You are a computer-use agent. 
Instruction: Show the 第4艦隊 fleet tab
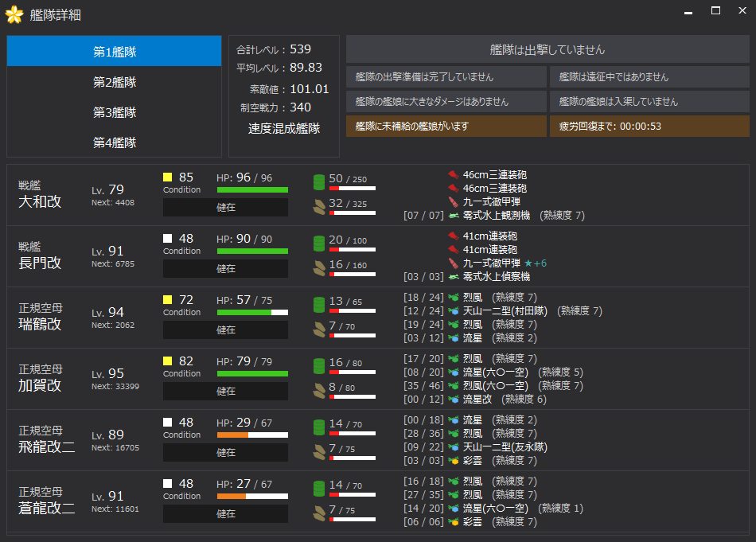coord(115,142)
